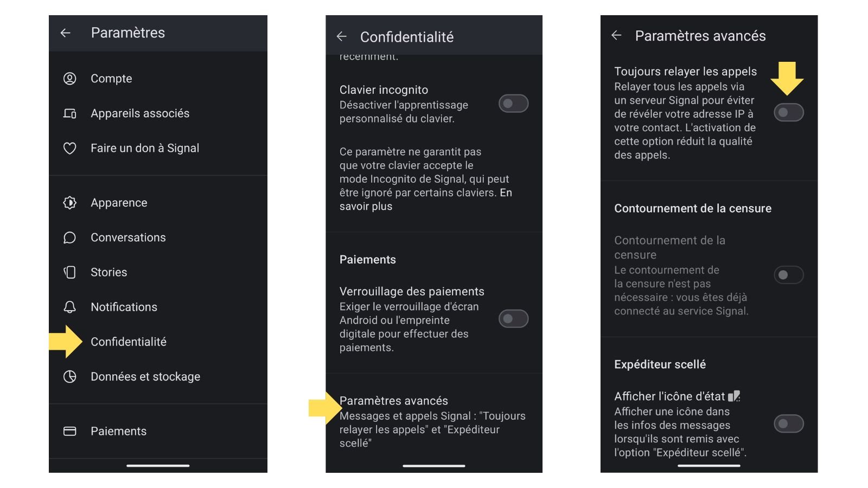
Task: Toggle Contournement de la censure
Action: tap(788, 275)
